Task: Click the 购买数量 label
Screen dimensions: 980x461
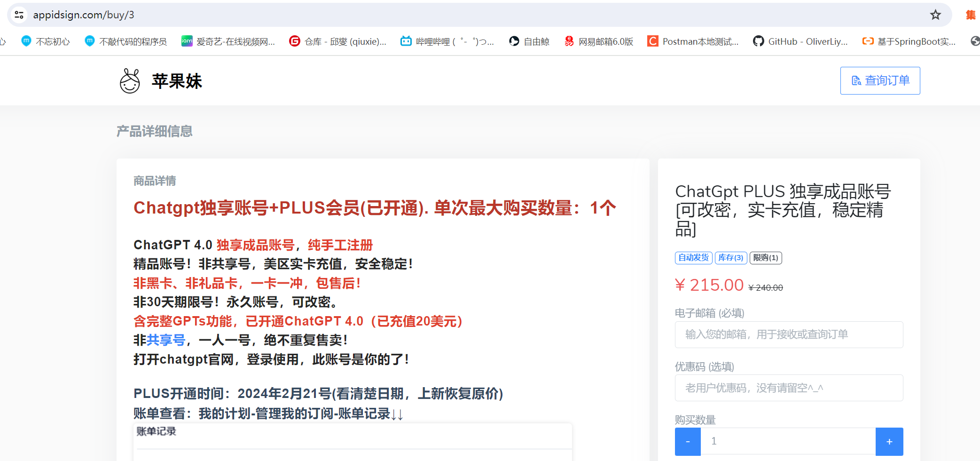Action: (695, 420)
